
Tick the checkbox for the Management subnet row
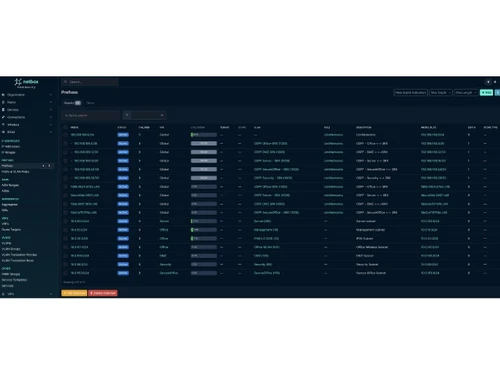[x=65, y=230]
